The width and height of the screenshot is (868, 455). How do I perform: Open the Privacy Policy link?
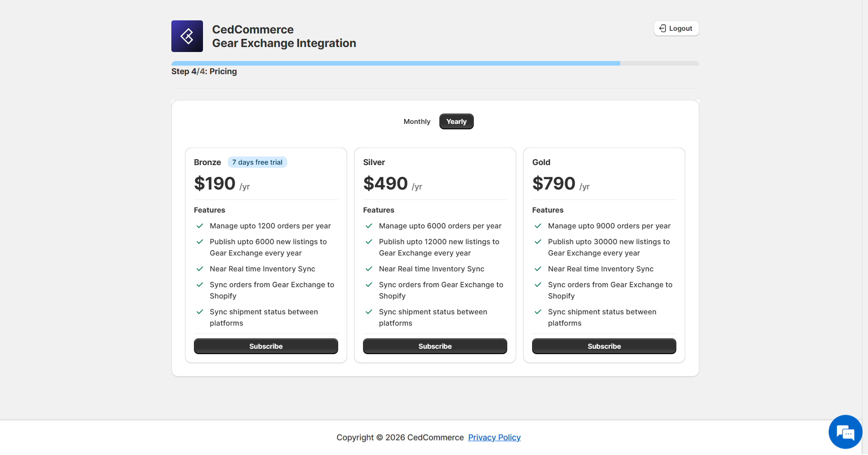[x=494, y=437]
